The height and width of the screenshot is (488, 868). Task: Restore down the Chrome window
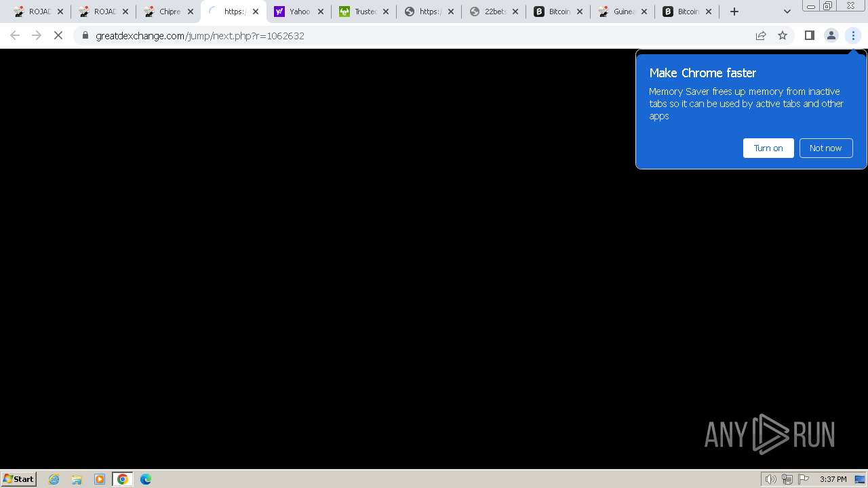coord(828,6)
